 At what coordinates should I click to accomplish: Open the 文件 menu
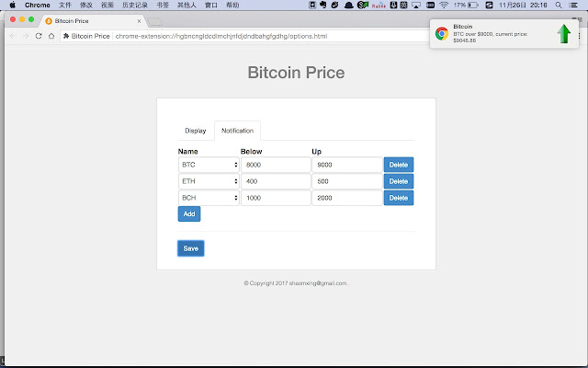point(65,5)
